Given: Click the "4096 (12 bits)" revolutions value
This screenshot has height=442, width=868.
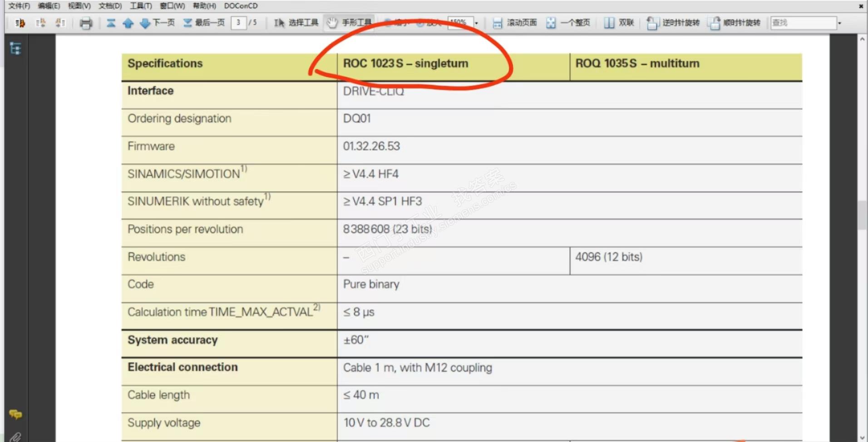Looking at the screenshot, I should point(609,257).
